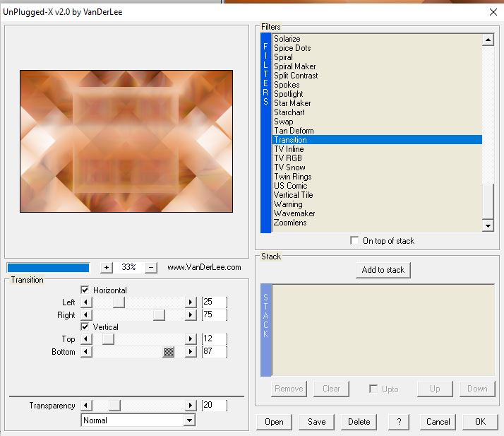Click the Left slider thumb
This screenshot has width=504, height=436.
(119, 302)
